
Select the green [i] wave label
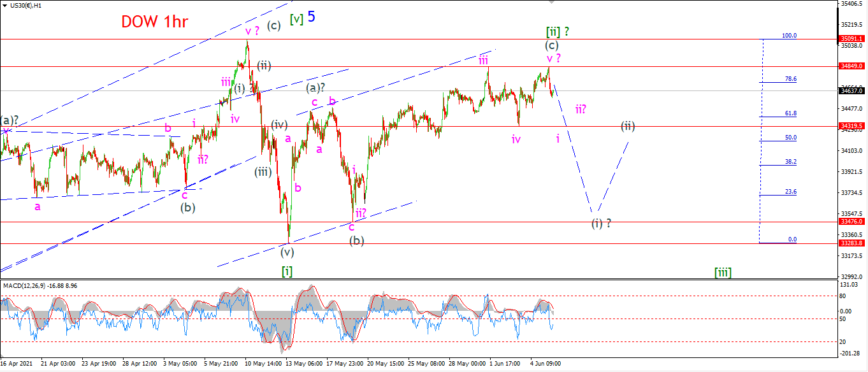(x=287, y=271)
